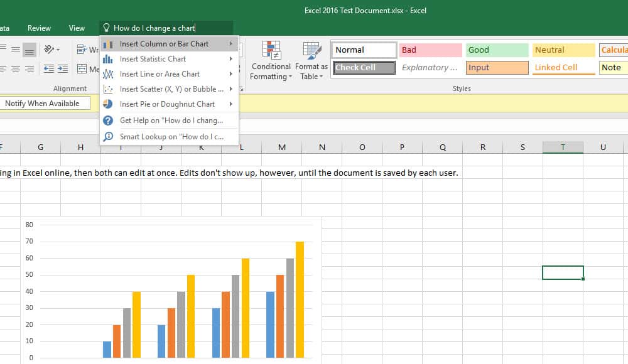This screenshot has height=364, width=628.
Task: Click the lightbulb Tell Me icon
Action: click(x=106, y=28)
